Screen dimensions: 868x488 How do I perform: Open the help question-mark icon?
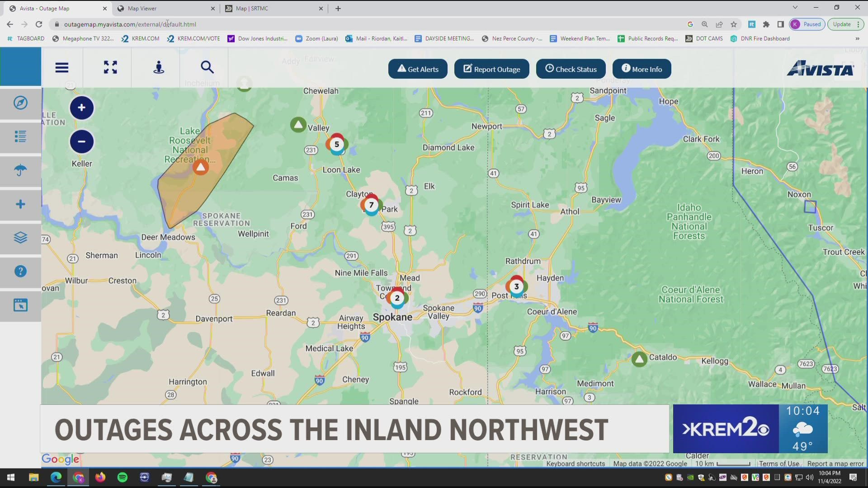click(20, 272)
